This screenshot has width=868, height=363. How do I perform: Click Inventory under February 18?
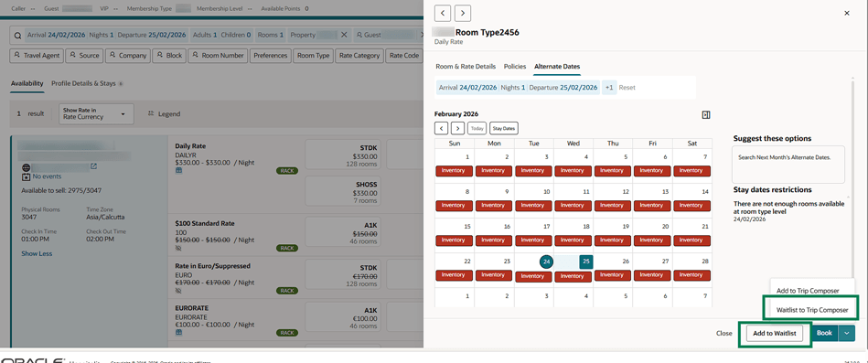(x=572, y=240)
